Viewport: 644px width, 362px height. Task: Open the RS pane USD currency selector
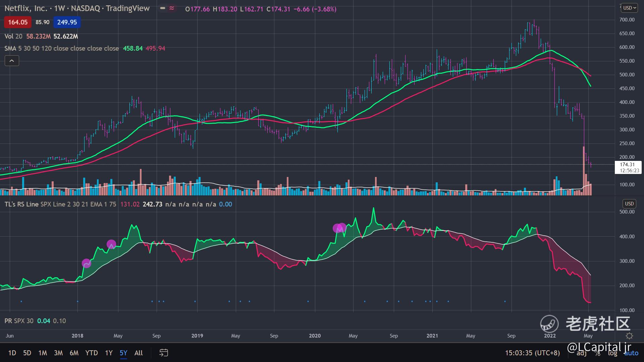tap(629, 203)
